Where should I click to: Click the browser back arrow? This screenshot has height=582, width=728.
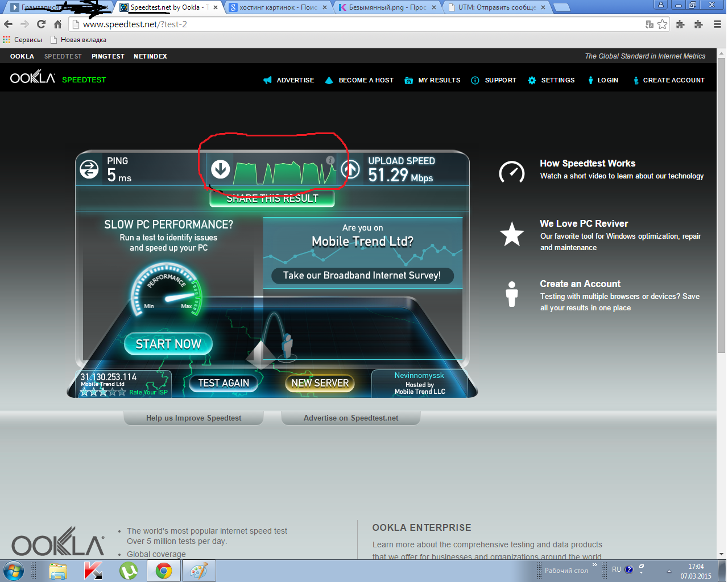coord(8,24)
